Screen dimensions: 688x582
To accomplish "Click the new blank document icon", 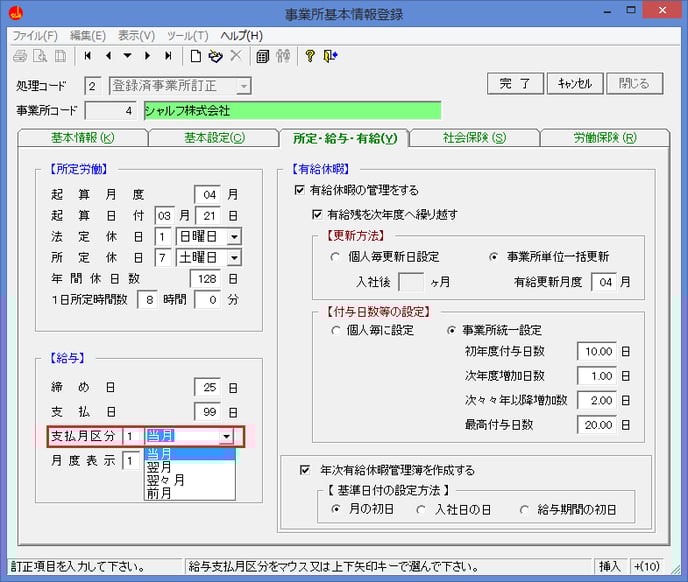I will click(196, 56).
